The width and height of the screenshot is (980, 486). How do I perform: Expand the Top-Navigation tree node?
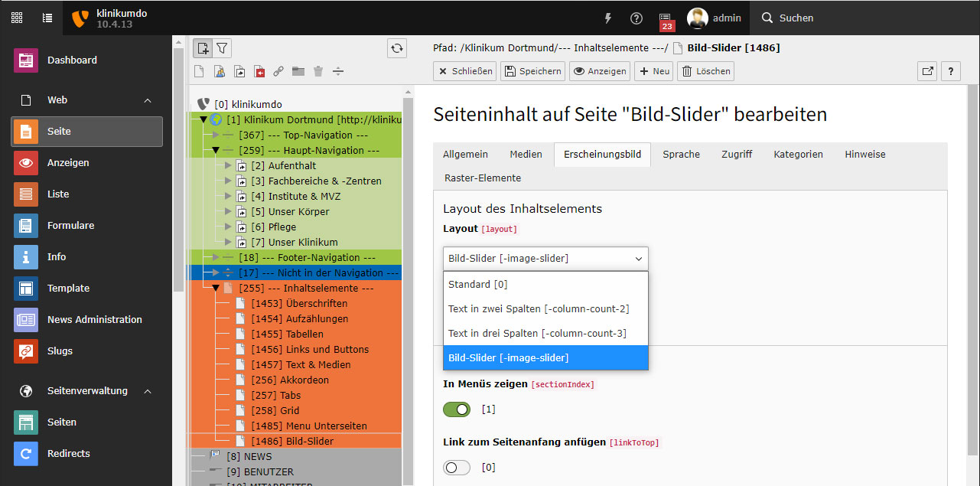click(x=216, y=135)
